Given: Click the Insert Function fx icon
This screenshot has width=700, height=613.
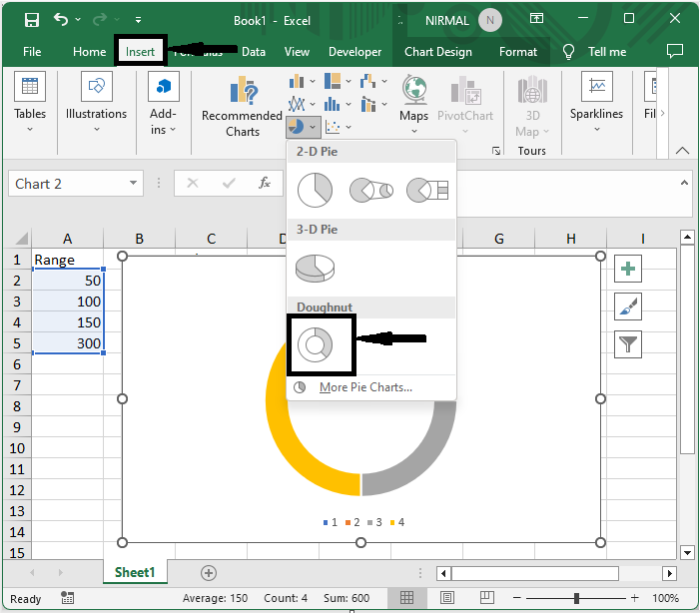Looking at the screenshot, I should coord(265,183).
